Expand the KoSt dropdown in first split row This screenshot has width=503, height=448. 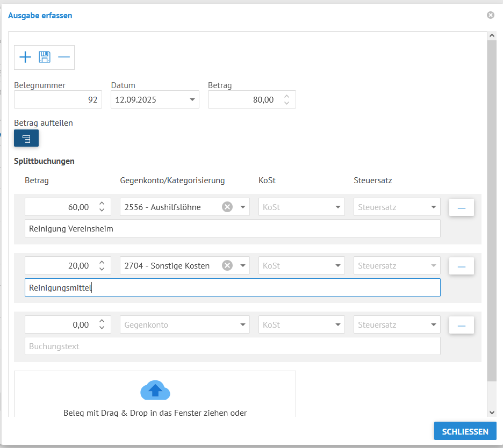point(338,207)
